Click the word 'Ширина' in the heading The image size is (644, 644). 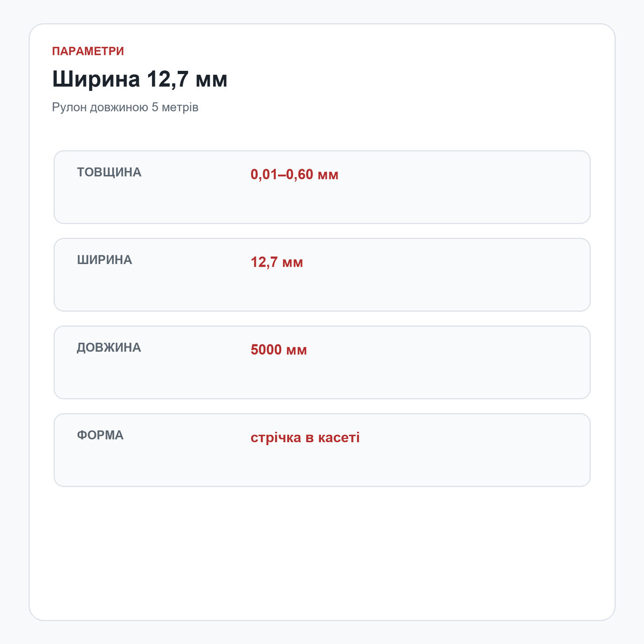click(96, 79)
